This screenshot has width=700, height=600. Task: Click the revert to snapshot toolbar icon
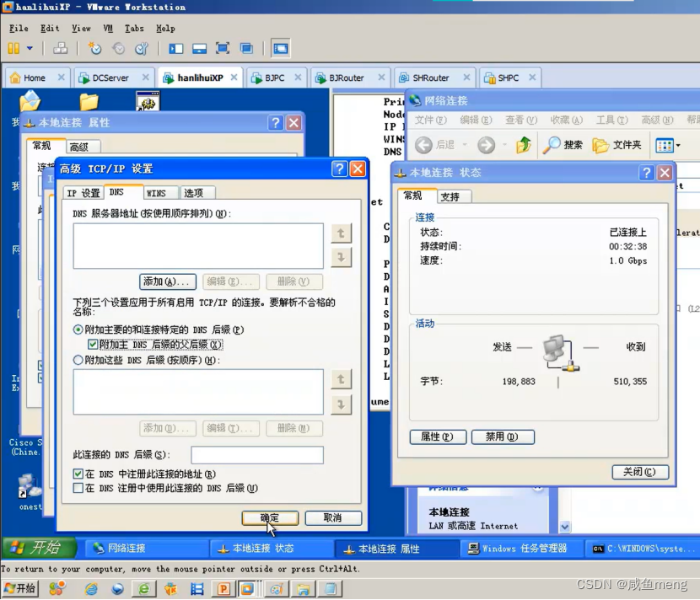[x=118, y=48]
